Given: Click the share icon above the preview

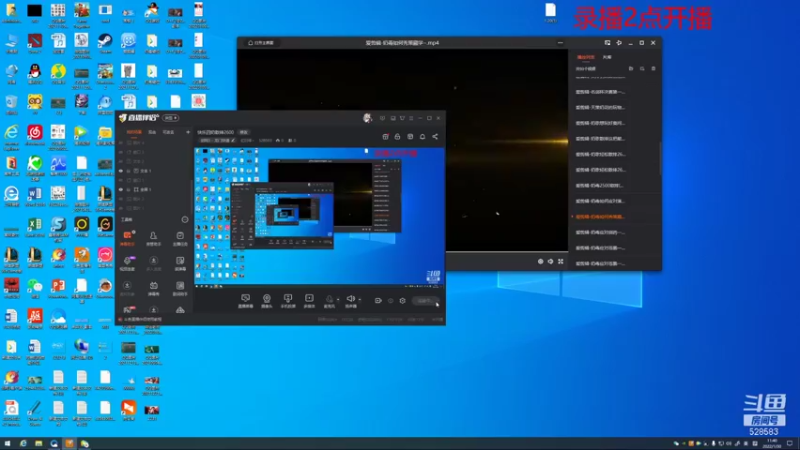Looking at the screenshot, I should (435, 137).
